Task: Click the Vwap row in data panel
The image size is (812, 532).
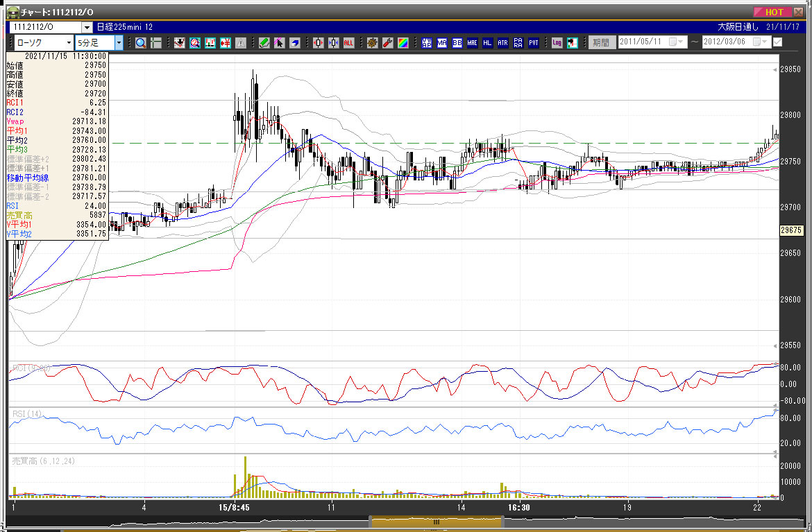Action: pos(56,121)
